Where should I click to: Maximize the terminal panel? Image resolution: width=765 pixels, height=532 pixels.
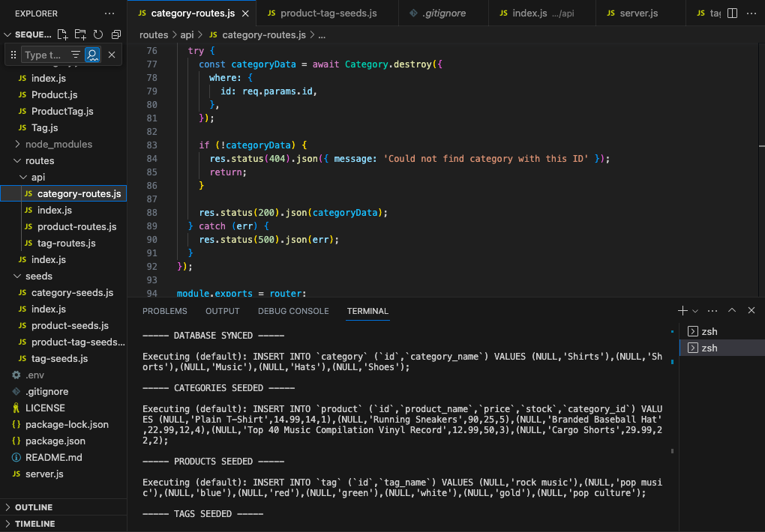coord(730,310)
